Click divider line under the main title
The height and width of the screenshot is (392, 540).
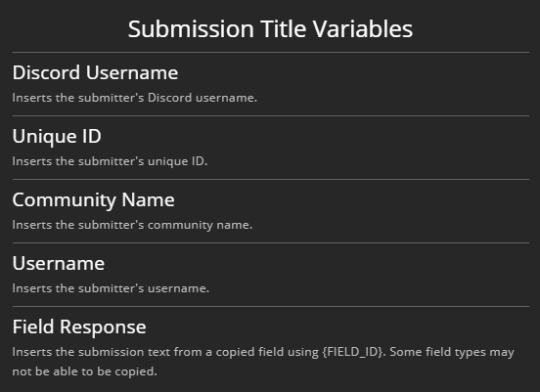(x=271, y=53)
